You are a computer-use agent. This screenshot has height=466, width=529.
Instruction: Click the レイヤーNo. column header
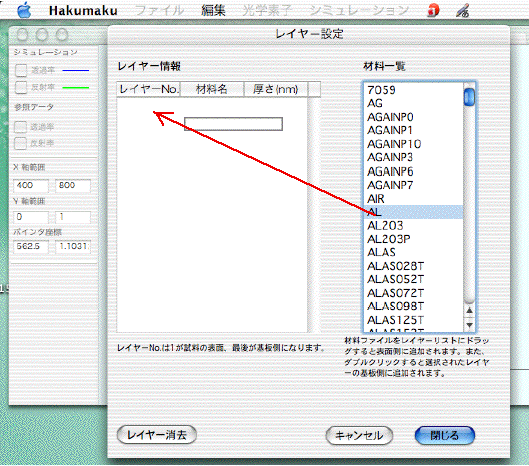click(x=148, y=89)
